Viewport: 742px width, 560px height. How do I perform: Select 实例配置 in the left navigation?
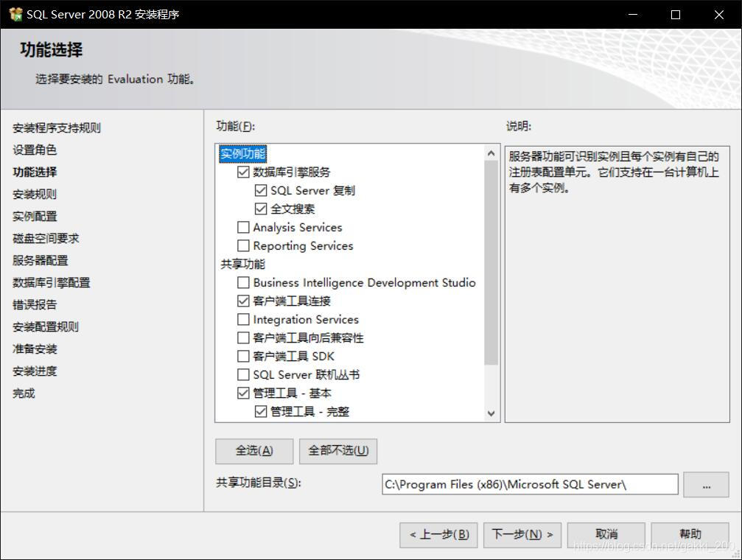pos(35,216)
